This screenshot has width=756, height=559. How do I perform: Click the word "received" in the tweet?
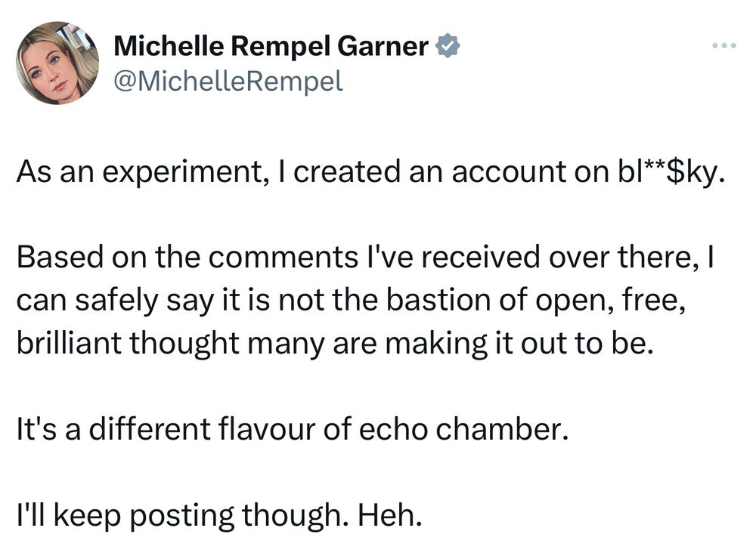[481, 257]
